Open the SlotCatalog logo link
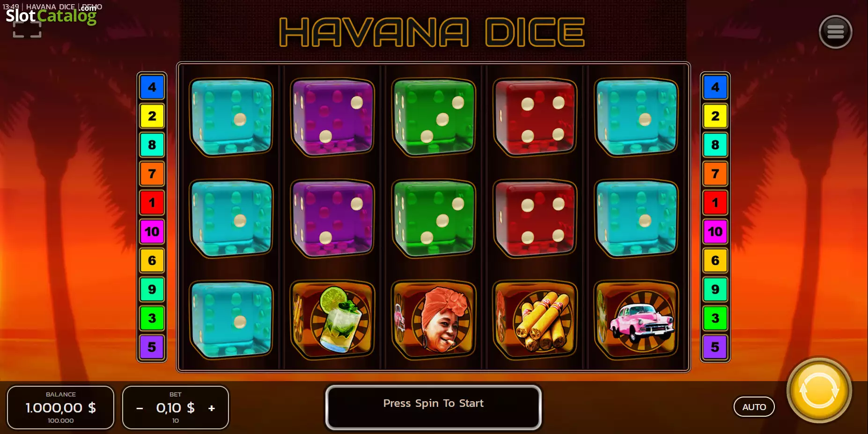 (x=51, y=15)
